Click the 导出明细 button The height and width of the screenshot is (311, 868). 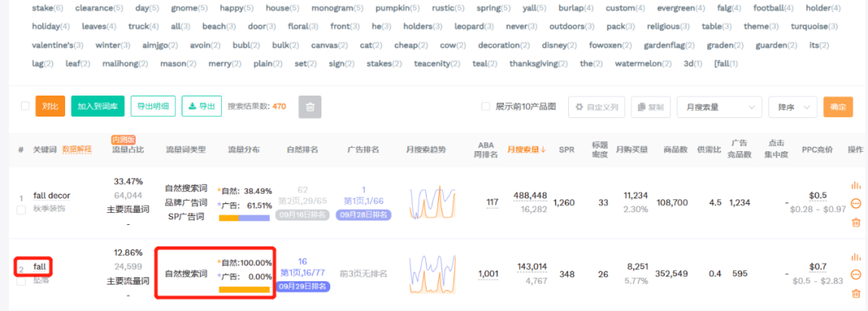154,106
